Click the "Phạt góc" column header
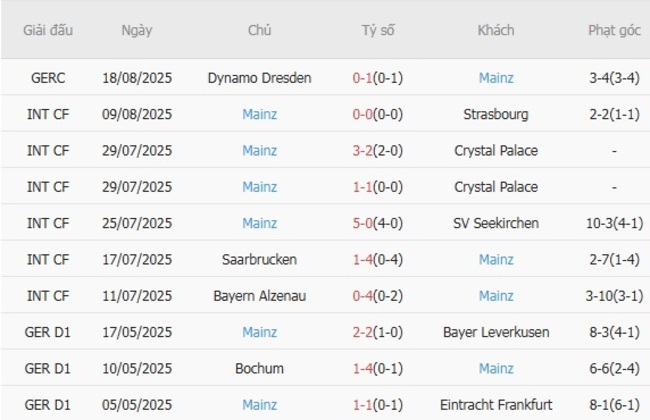The image size is (650, 420). pyautogui.click(x=614, y=30)
